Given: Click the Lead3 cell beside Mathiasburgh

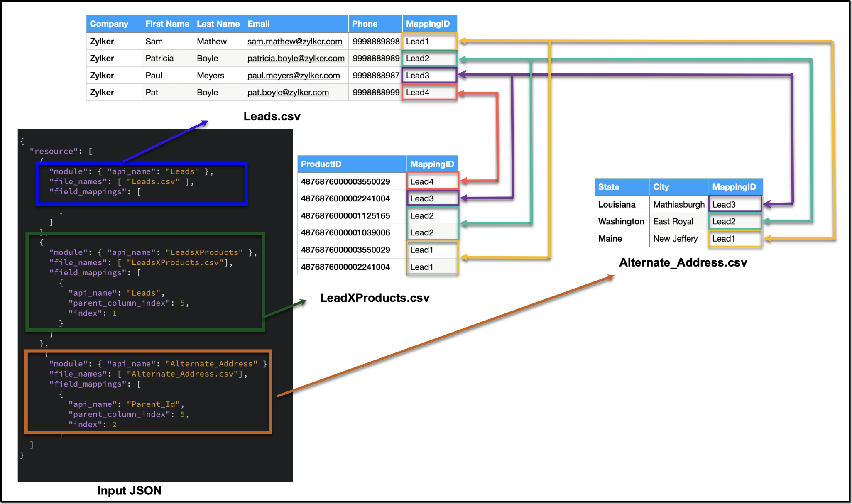Looking at the screenshot, I should click(x=734, y=205).
